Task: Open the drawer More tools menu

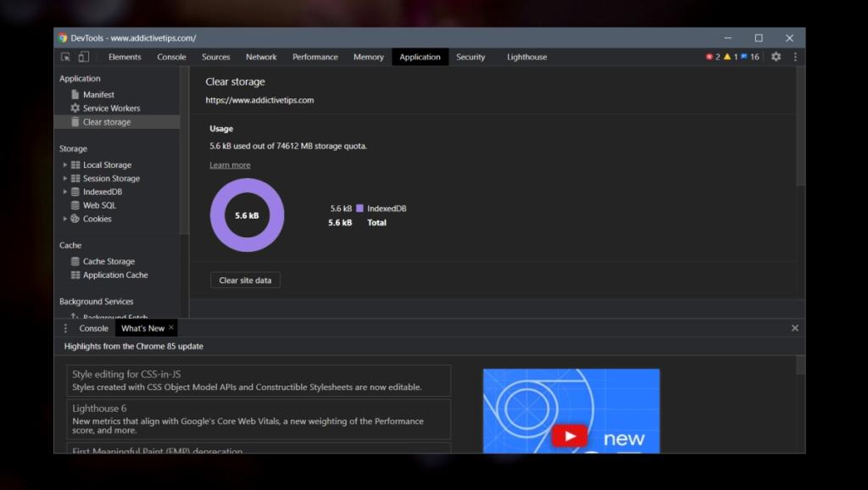Action: click(65, 327)
